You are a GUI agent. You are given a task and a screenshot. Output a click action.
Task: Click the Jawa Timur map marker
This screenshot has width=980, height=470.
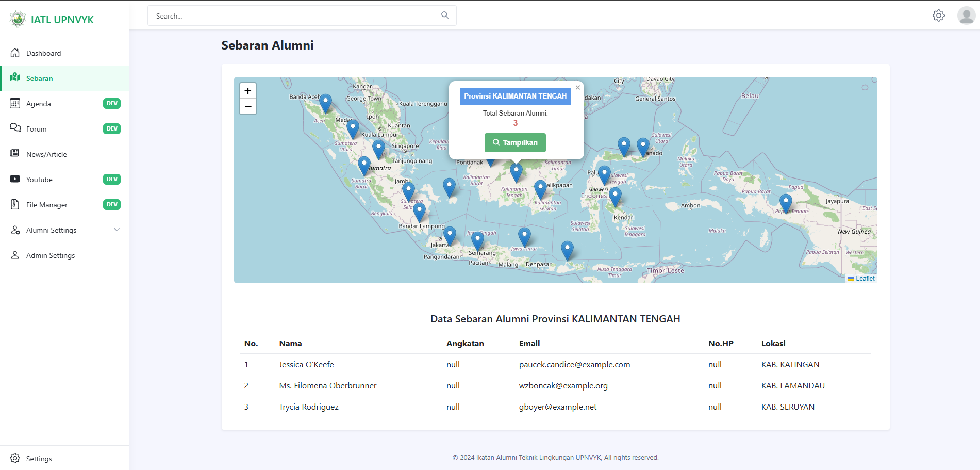coord(524,237)
